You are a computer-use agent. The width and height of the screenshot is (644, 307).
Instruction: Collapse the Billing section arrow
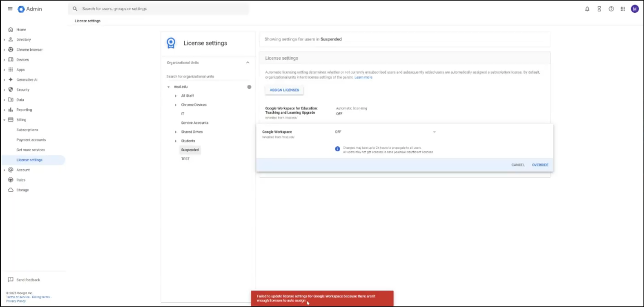(4, 120)
